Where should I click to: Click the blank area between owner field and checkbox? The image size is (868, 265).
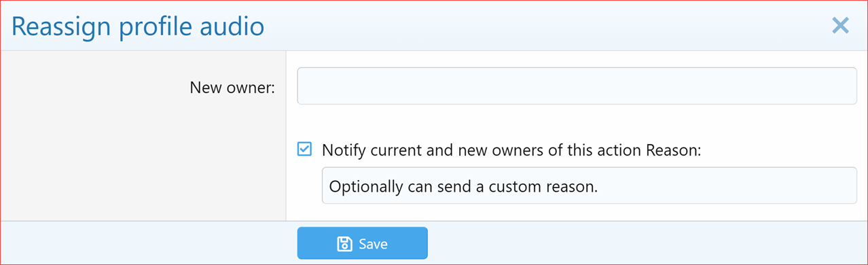pos(577,122)
